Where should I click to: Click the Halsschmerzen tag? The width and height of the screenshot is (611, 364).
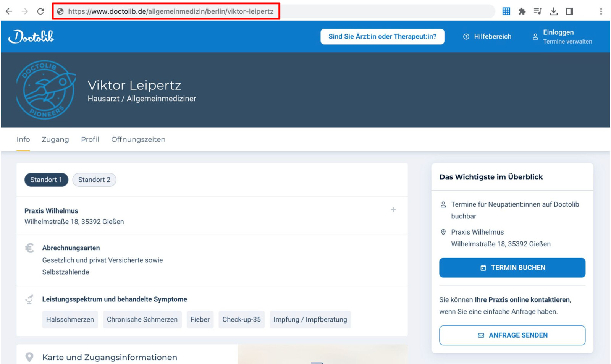coord(70,319)
